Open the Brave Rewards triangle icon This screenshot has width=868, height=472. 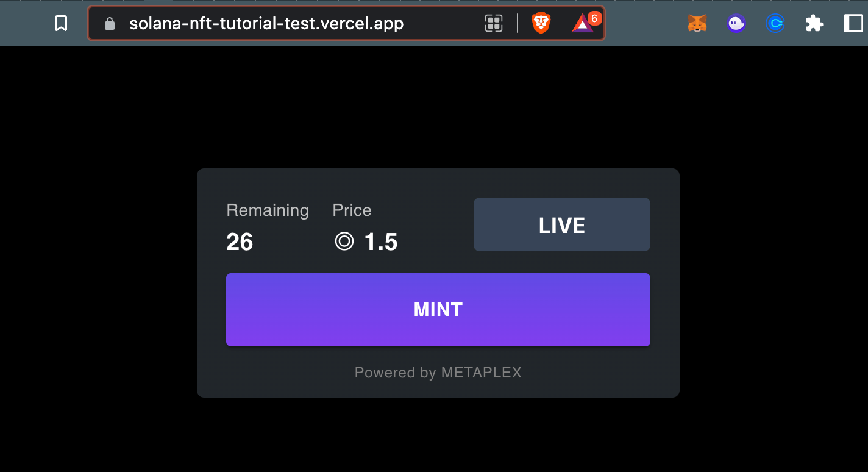[x=583, y=24]
